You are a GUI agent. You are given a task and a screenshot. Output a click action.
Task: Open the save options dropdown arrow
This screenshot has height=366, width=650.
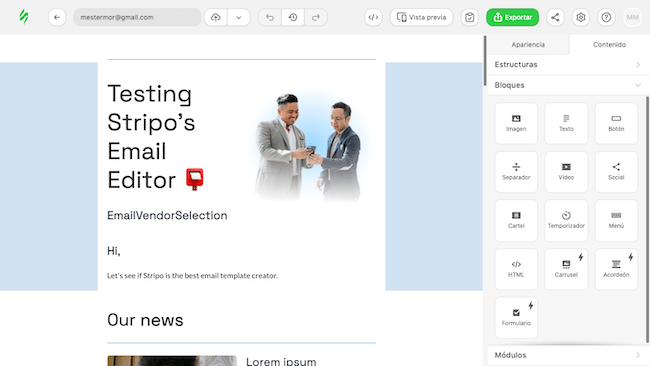pyautogui.click(x=239, y=17)
